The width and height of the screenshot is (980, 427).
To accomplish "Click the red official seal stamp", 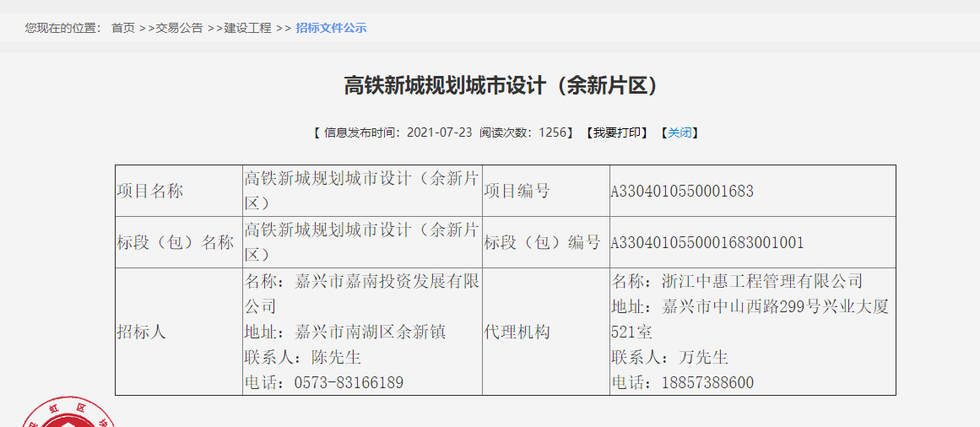I will 68,414.
